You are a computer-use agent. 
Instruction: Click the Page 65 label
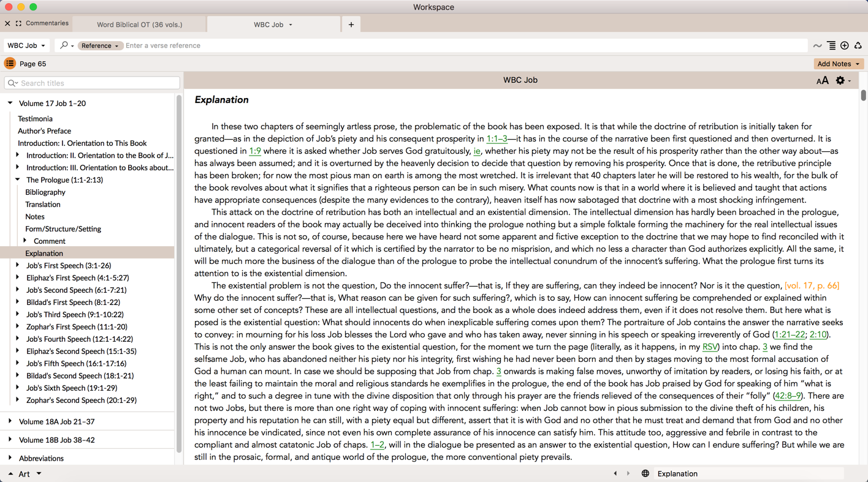pyautogui.click(x=33, y=64)
